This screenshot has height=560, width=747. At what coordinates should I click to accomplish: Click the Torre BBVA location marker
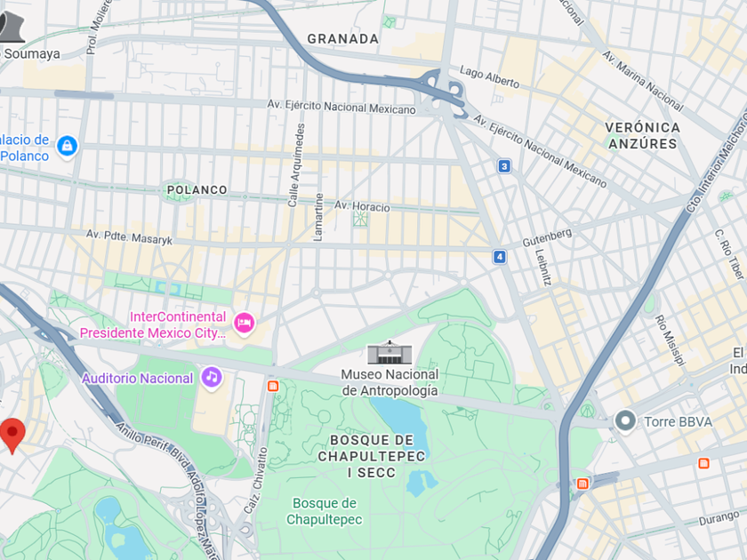tap(625, 421)
